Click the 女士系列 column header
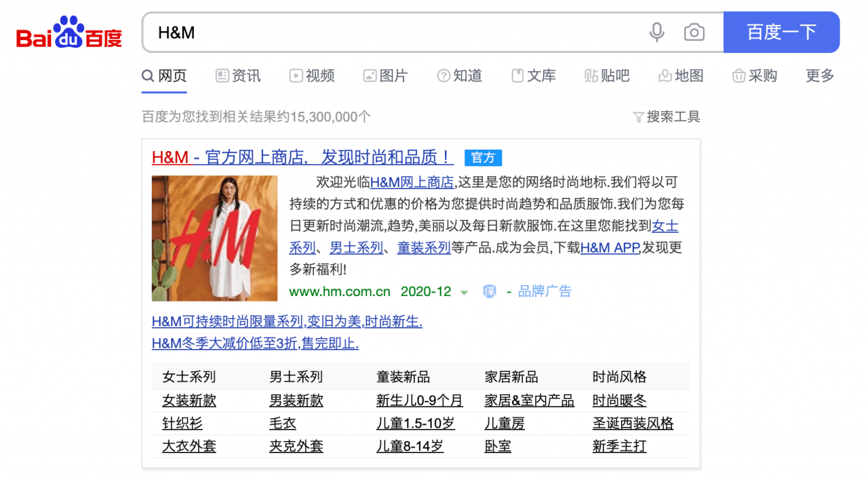The width and height of the screenshot is (868, 481). click(189, 377)
